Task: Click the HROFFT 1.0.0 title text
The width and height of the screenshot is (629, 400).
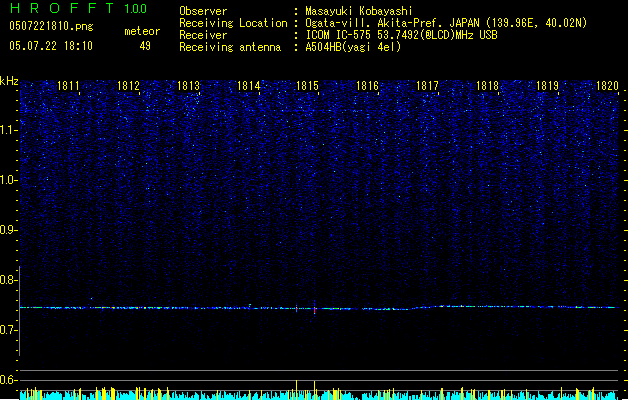Action: 79,8
